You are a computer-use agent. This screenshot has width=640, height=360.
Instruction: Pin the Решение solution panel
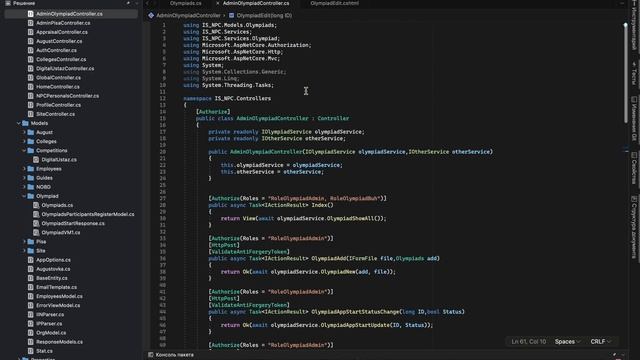pyautogui.click(x=128, y=3)
